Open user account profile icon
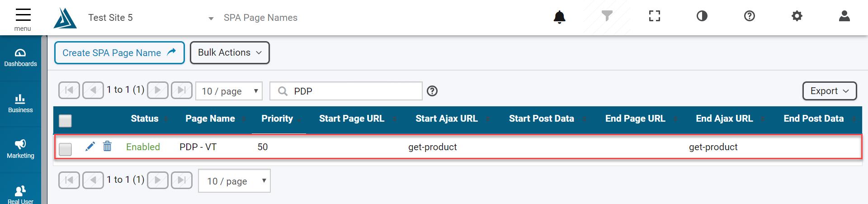 click(x=844, y=16)
